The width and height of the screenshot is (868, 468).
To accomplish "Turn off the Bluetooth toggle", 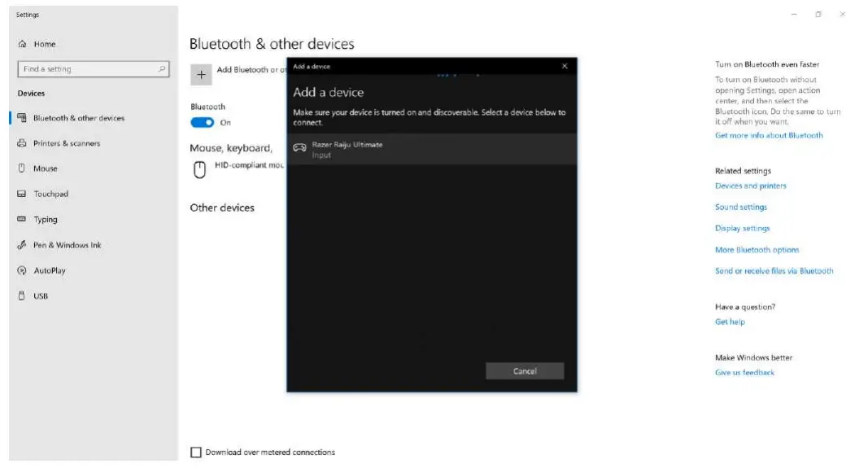I will 202,122.
